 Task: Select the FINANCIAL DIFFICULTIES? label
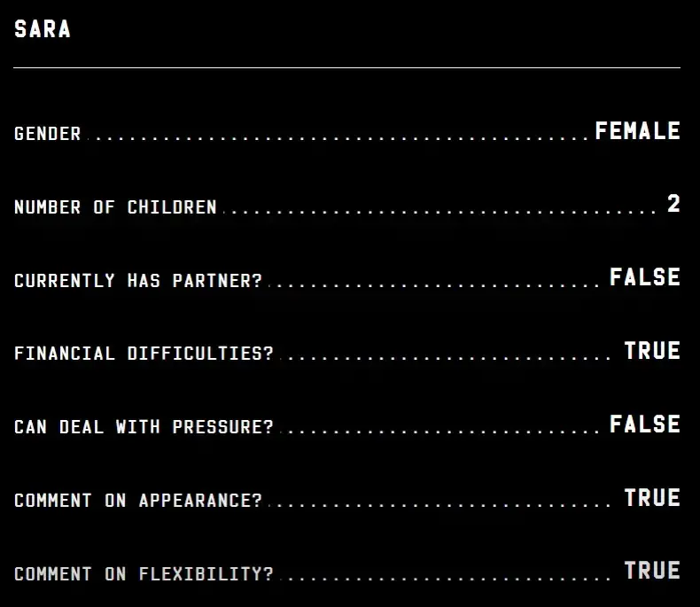144,354
